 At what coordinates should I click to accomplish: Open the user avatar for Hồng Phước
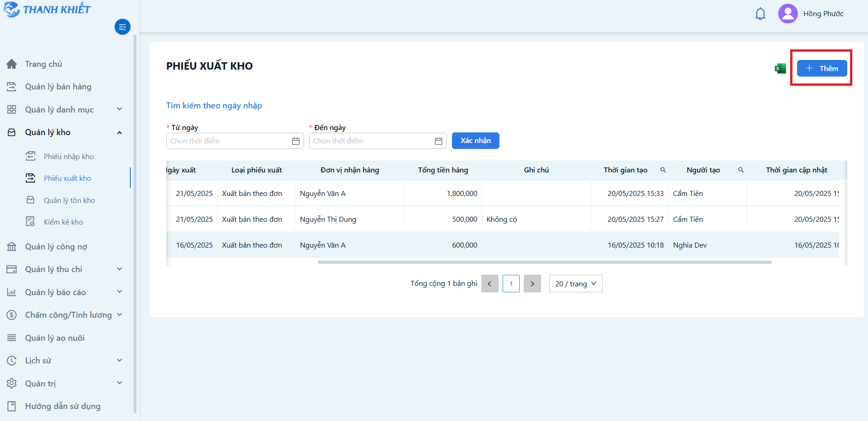coord(788,14)
